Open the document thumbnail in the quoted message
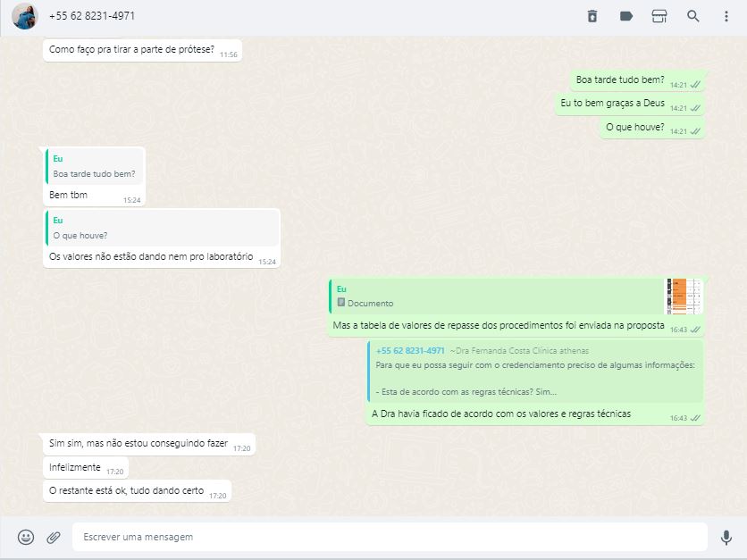This screenshot has width=747, height=560. tap(684, 297)
